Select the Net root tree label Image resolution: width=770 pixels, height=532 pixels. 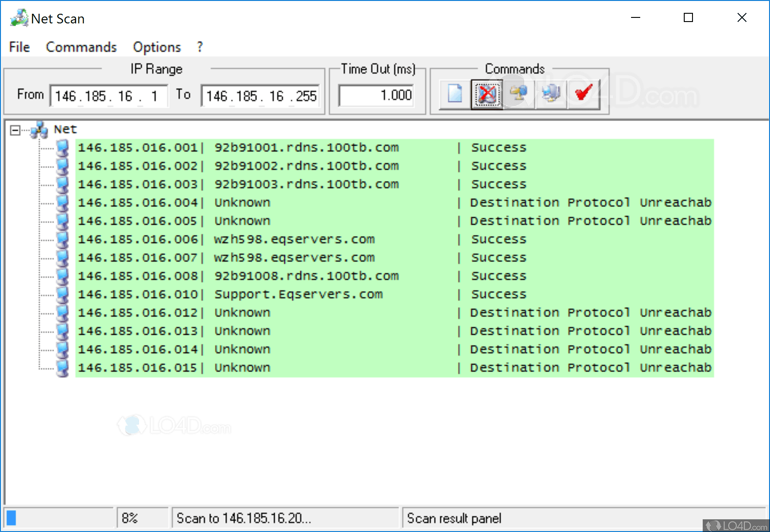pyautogui.click(x=65, y=129)
